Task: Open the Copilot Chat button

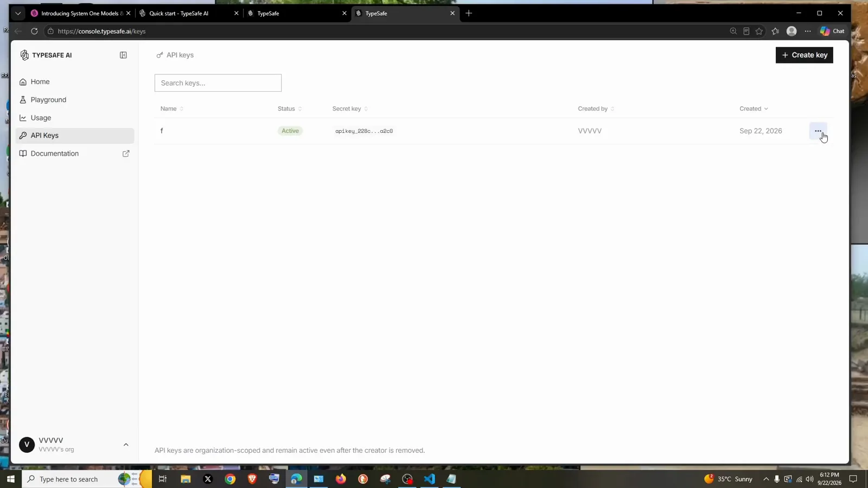Action: pos(832,31)
